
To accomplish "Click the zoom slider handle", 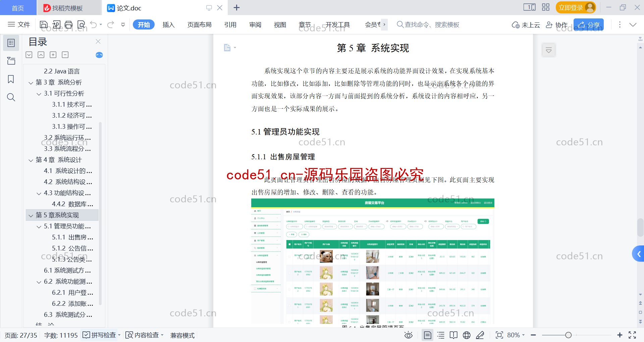I will (x=568, y=335).
